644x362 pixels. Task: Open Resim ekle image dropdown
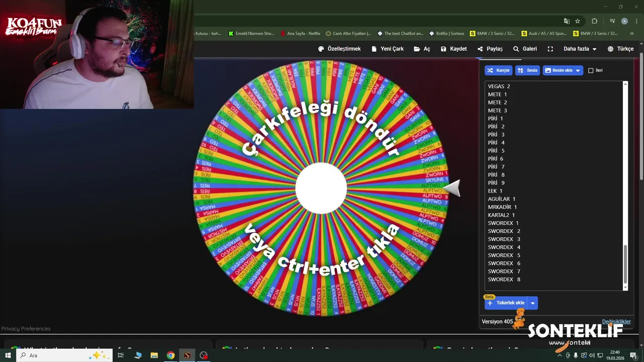(x=563, y=70)
